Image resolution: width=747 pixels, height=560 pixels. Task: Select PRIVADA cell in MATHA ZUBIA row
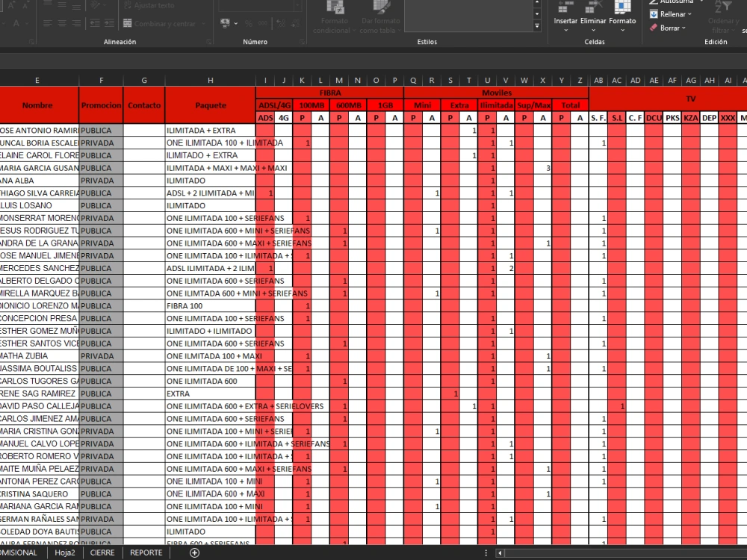101,356
